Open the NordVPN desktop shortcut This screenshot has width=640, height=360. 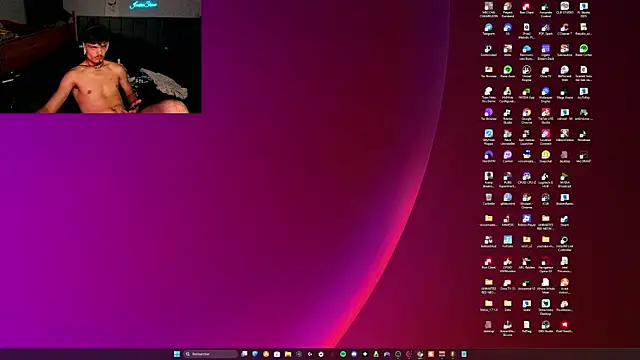pyautogui.click(x=489, y=157)
